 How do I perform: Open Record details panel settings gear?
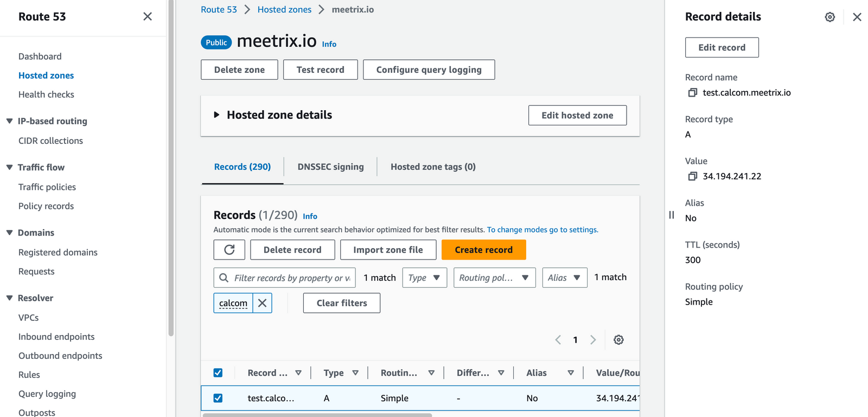click(830, 17)
